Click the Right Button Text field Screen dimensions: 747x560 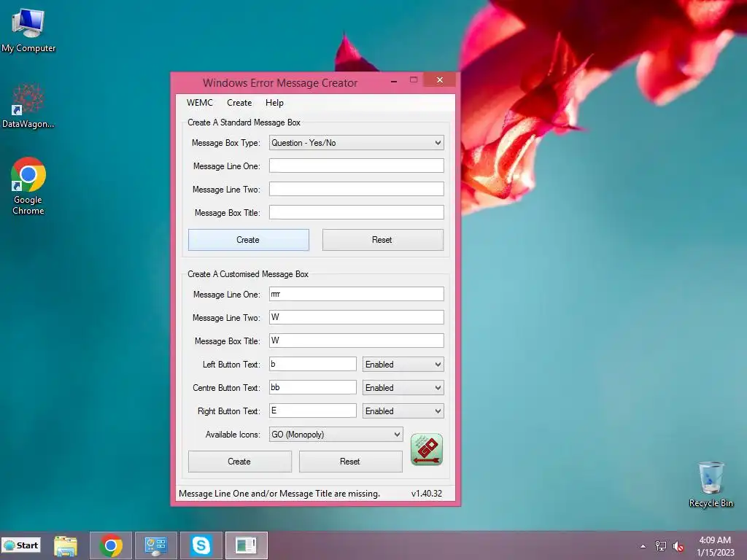312,411
